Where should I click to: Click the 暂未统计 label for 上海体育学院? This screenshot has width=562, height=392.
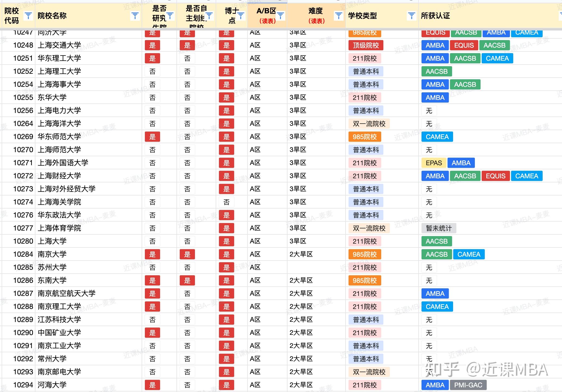point(439,228)
